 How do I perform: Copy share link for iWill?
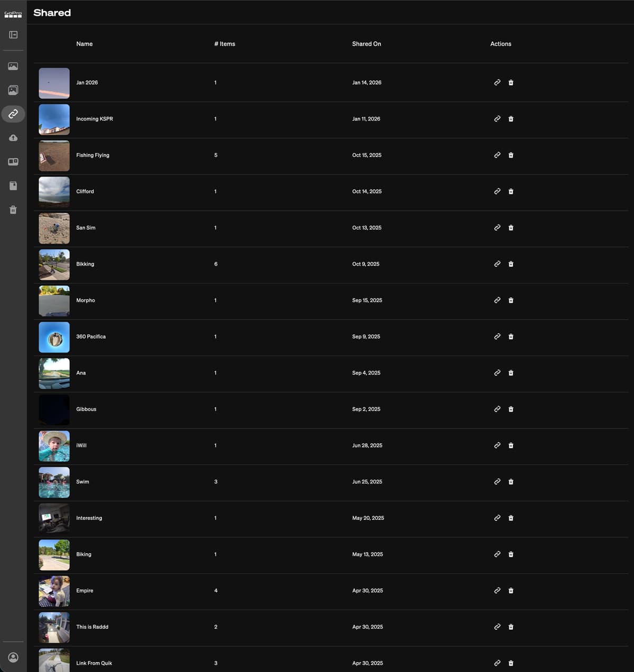497,445
